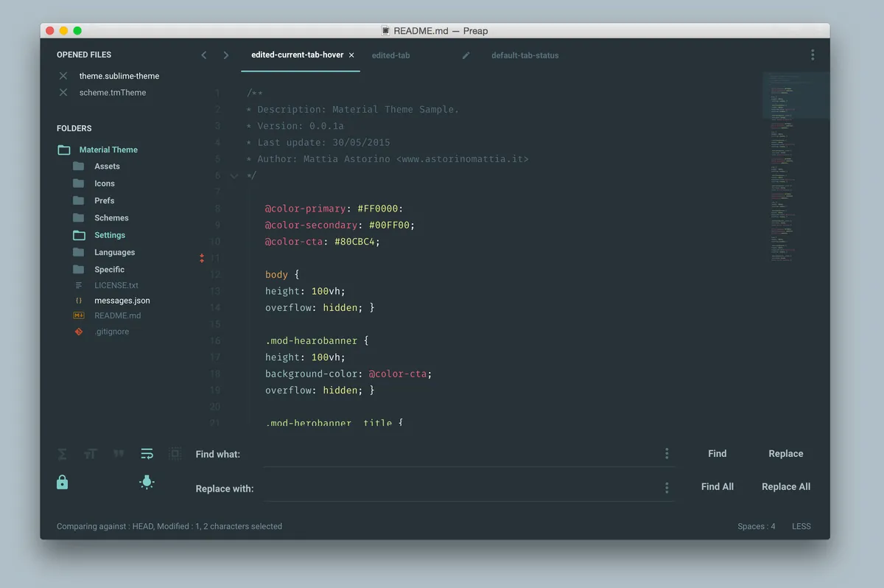Image resolution: width=884 pixels, height=588 pixels.
Task: Change syntax via LESS in status bar
Action: (801, 526)
